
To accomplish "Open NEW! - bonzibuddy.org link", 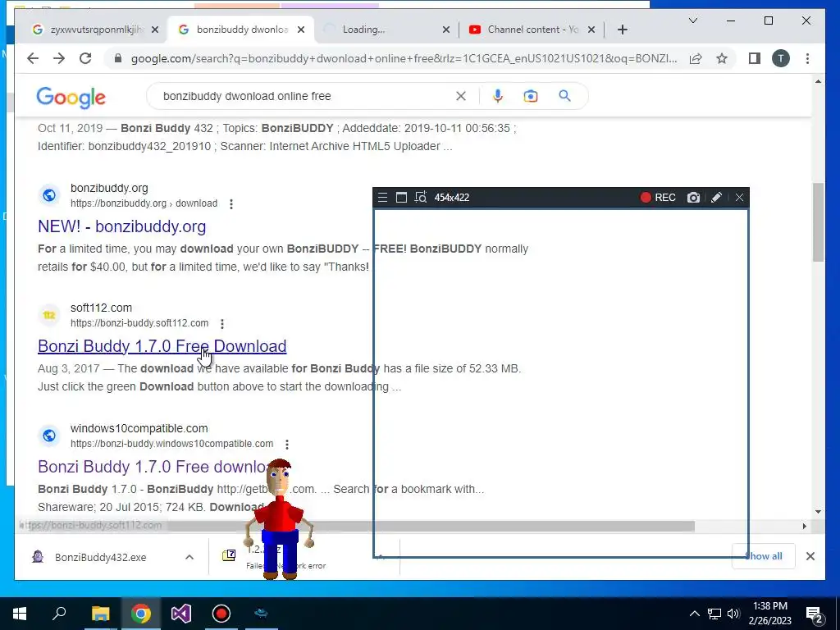I will (121, 226).
